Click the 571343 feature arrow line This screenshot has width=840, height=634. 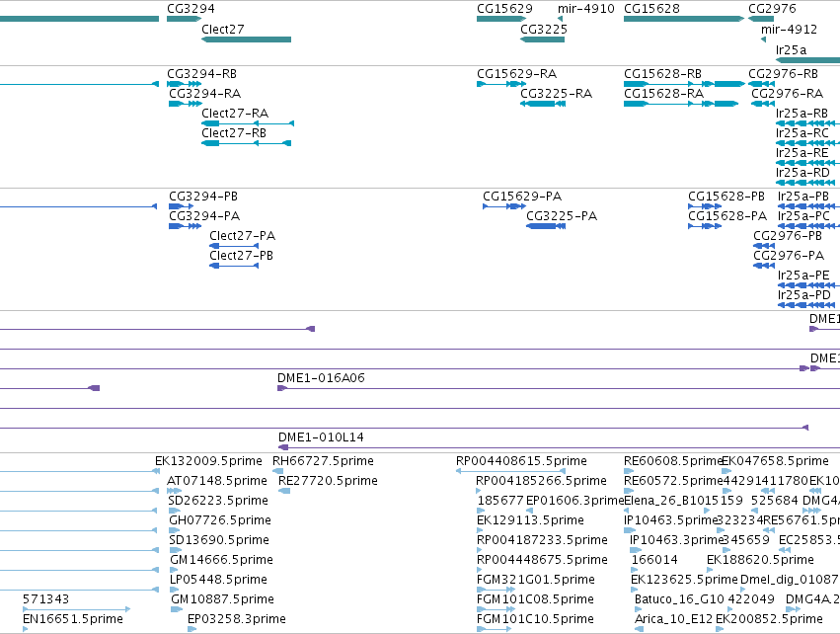tap(76, 609)
